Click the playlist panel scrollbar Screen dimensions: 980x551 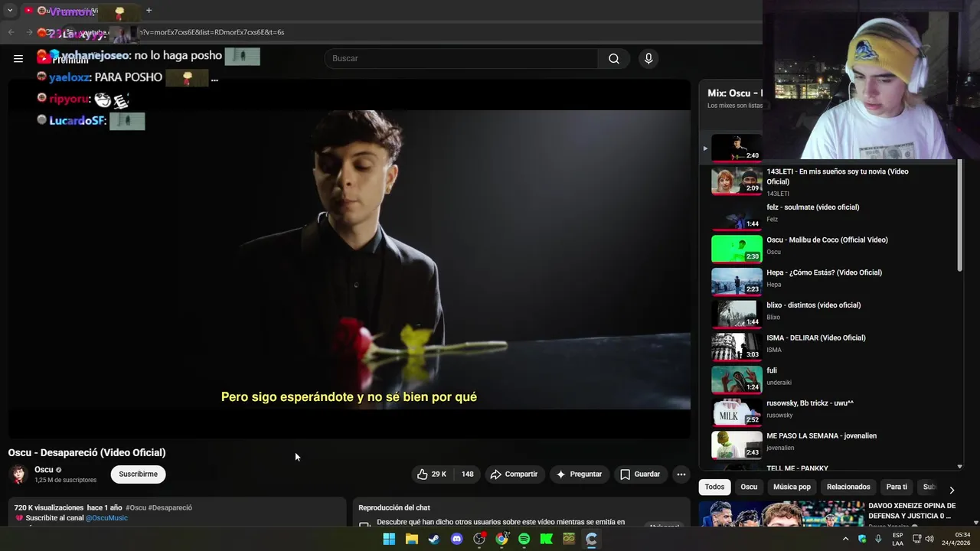click(x=959, y=214)
